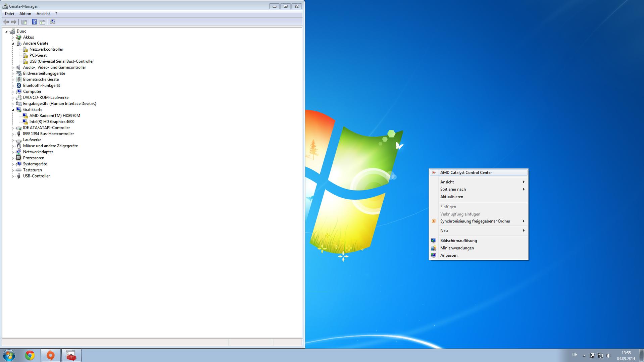Click the network tray icon
Viewport: 644px width, 362px height.
600,356
